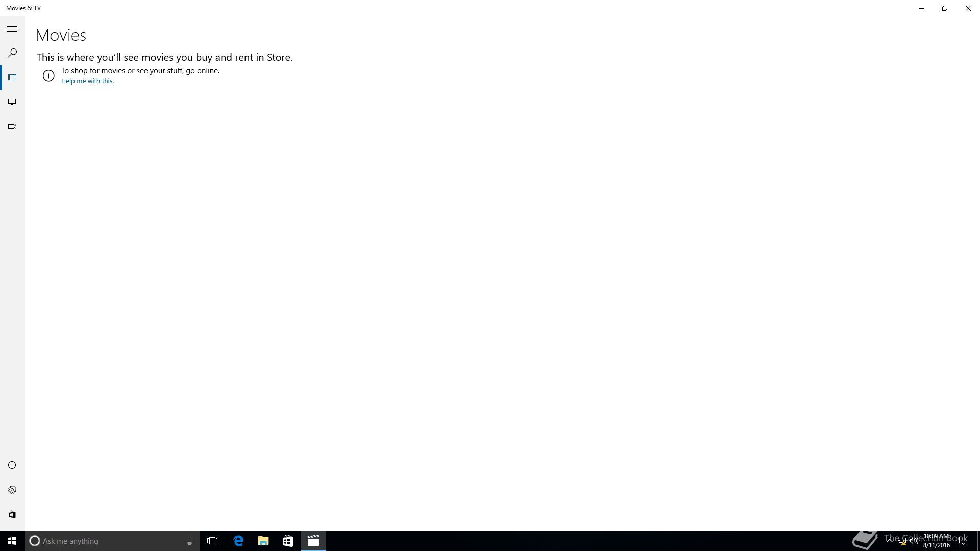This screenshot has height=551, width=980.
Task: Open Task View on taskbar
Action: click(x=212, y=541)
